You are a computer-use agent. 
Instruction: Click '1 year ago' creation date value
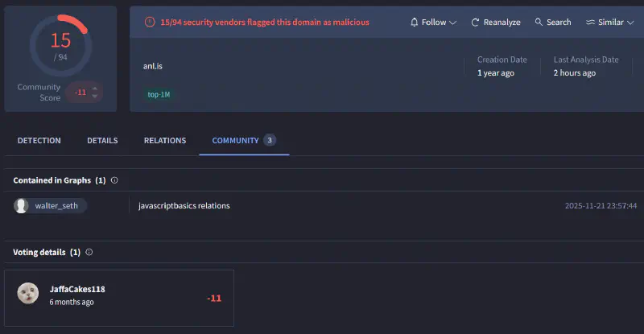click(x=496, y=73)
